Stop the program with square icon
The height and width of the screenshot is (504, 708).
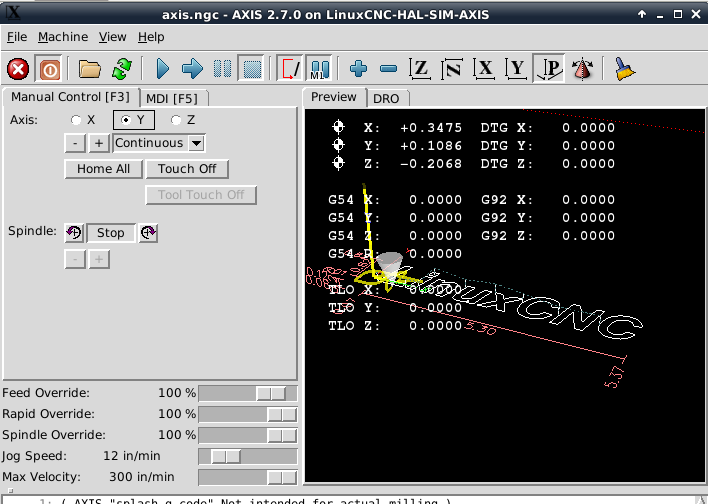click(252, 69)
